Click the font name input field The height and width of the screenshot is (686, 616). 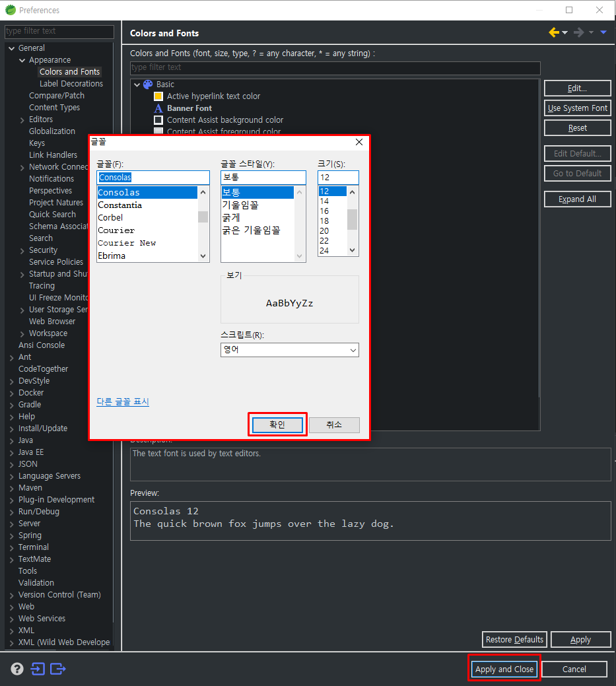153,178
